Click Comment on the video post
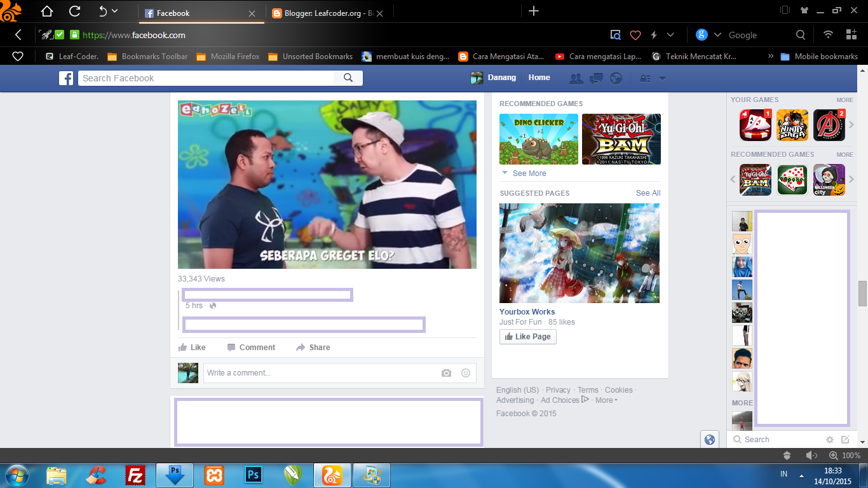This screenshot has height=488, width=868. click(251, 348)
